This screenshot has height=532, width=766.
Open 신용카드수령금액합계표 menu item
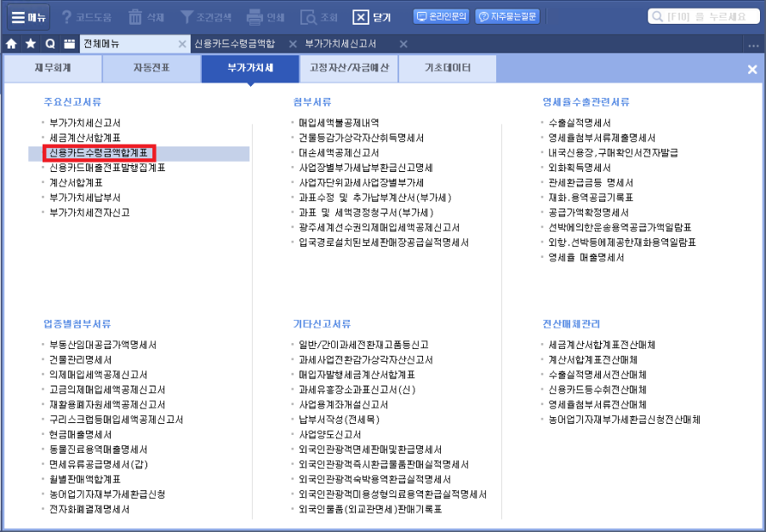pos(98,153)
